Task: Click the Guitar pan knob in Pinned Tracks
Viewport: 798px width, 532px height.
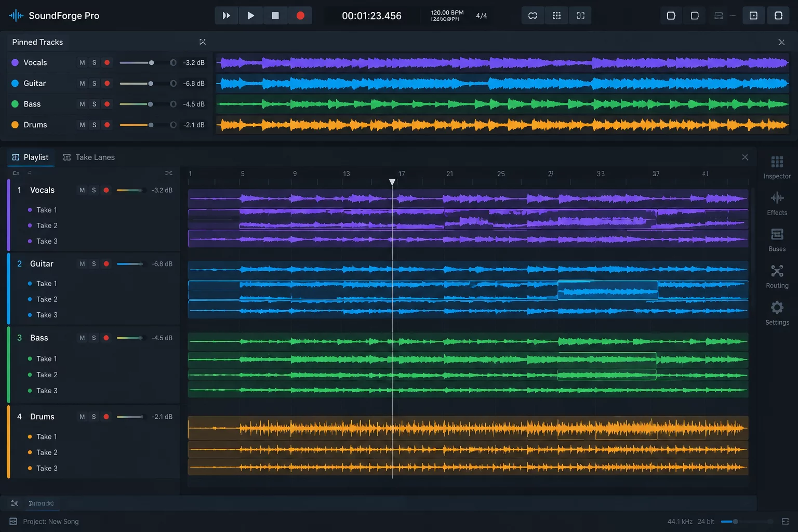Action: 173,84
